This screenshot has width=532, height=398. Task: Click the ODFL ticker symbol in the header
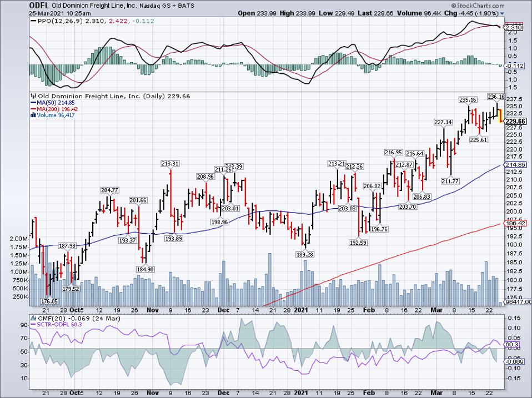[39, 6]
